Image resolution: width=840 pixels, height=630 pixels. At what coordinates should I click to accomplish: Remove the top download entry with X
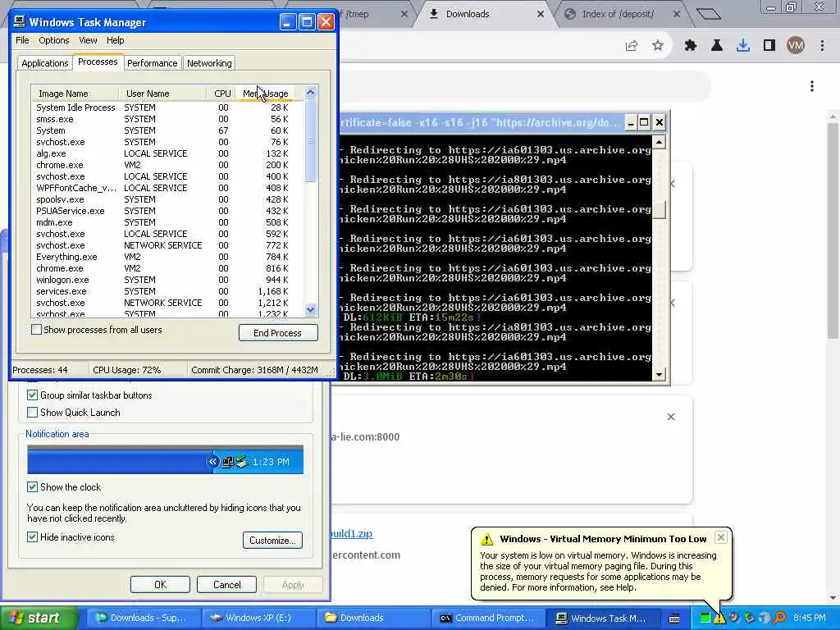(672, 185)
